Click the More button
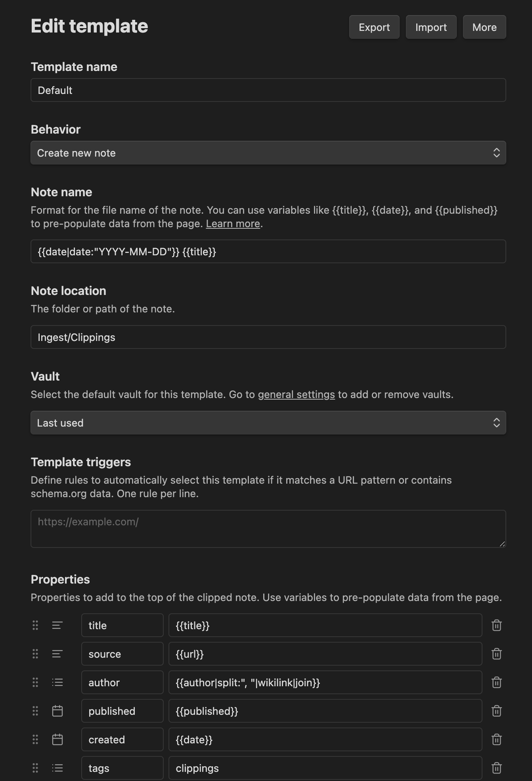Viewport: 532px width, 781px height. tap(484, 27)
